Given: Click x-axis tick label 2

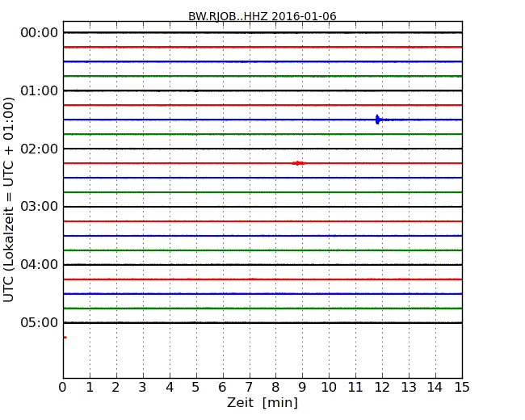Looking at the screenshot, I should (116, 388).
